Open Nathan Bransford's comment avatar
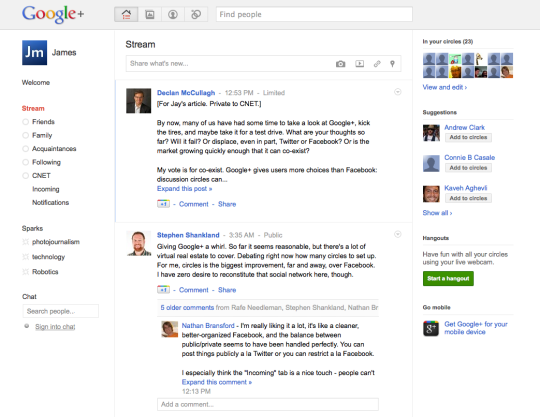 click(x=169, y=329)
